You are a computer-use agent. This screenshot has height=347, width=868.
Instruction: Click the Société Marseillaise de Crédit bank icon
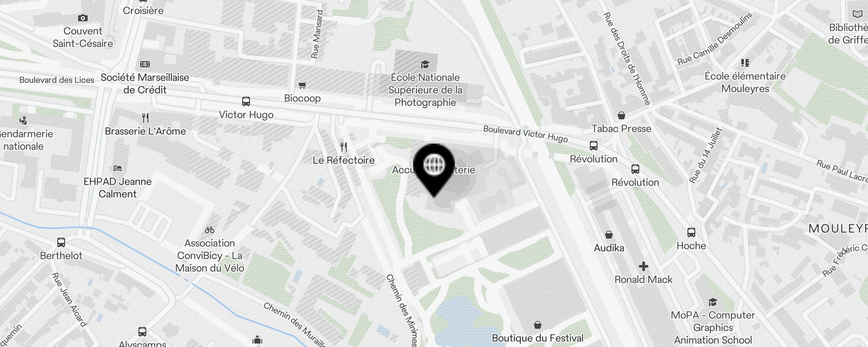(x=145, y=64)
